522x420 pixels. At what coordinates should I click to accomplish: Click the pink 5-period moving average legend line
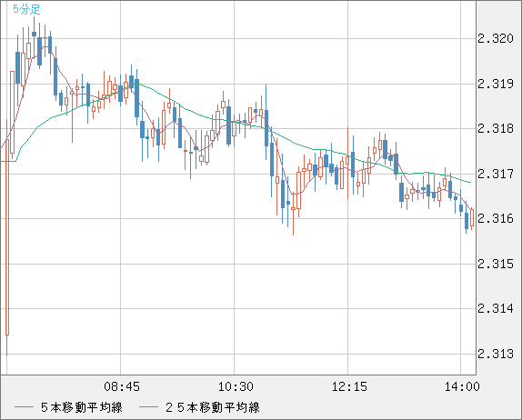pos(24,407)
